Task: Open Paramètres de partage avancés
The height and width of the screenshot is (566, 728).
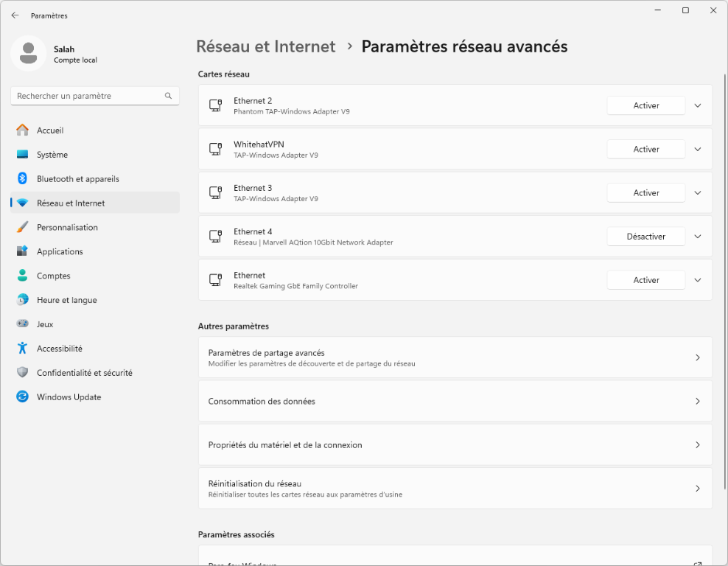Action: click(x=455, y=357)
